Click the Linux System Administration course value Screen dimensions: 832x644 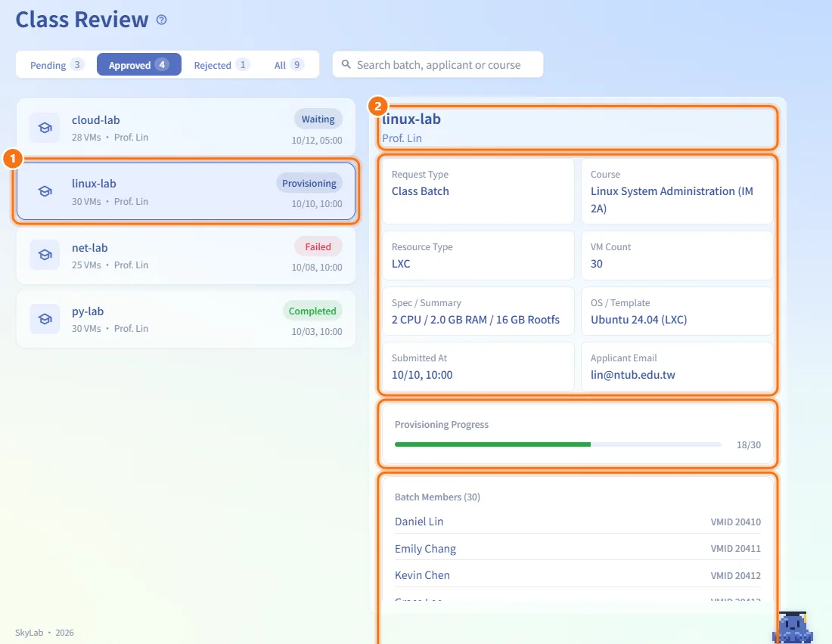(x=672, y=200)
